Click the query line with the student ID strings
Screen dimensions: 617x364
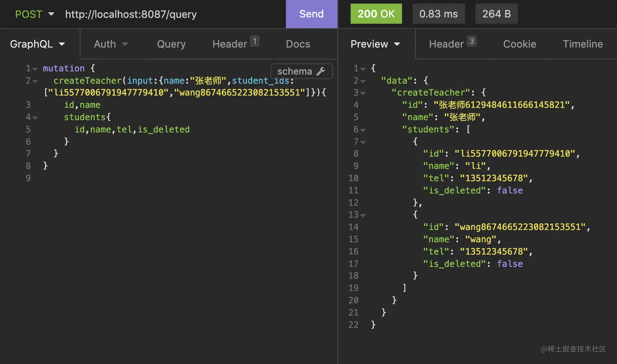point(185,93)
